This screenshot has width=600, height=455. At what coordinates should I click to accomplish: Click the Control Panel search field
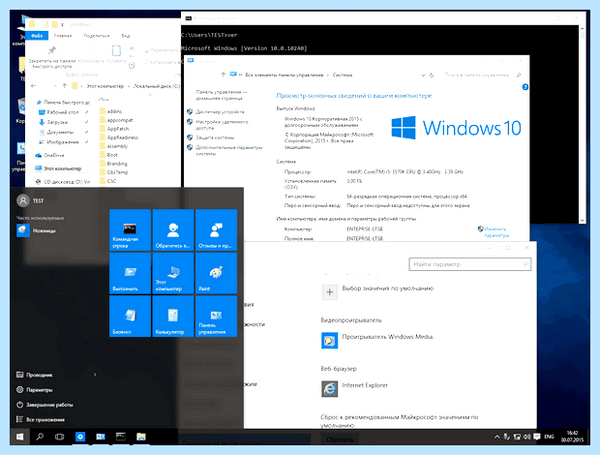tap(482, 75)
